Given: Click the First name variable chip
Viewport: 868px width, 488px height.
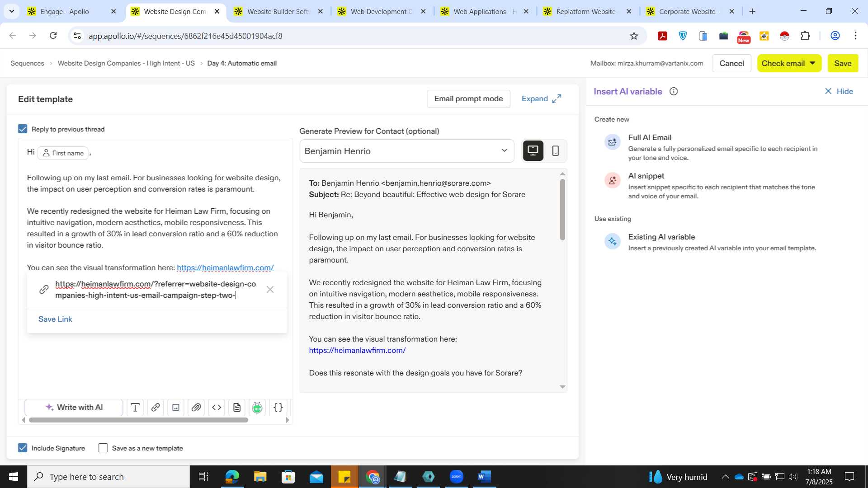Looking at the screenshot, I should [63, 153].
